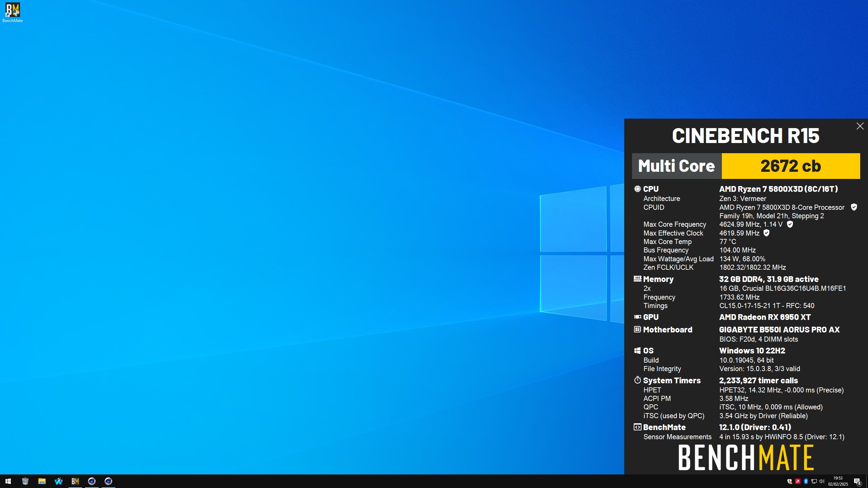868x488 pixels.
Task: Click the 2672 cb score
Action: click(x=791, y=166)
